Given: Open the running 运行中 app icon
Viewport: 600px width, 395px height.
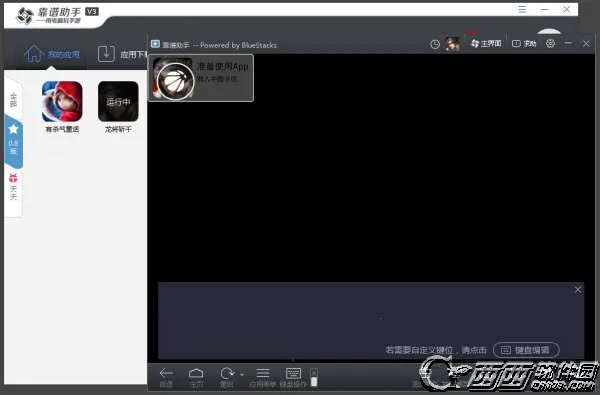Looking at the screenshot, I should pos(118,101).
